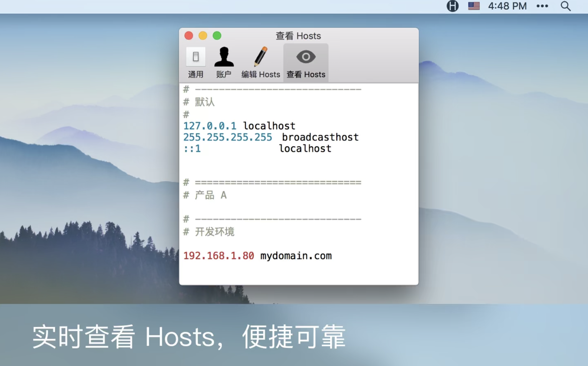Switch to the 编辑 Hosts pencil tab
Image resolution: width=588 pixels, height=366 pixels.
click(260, 63)
